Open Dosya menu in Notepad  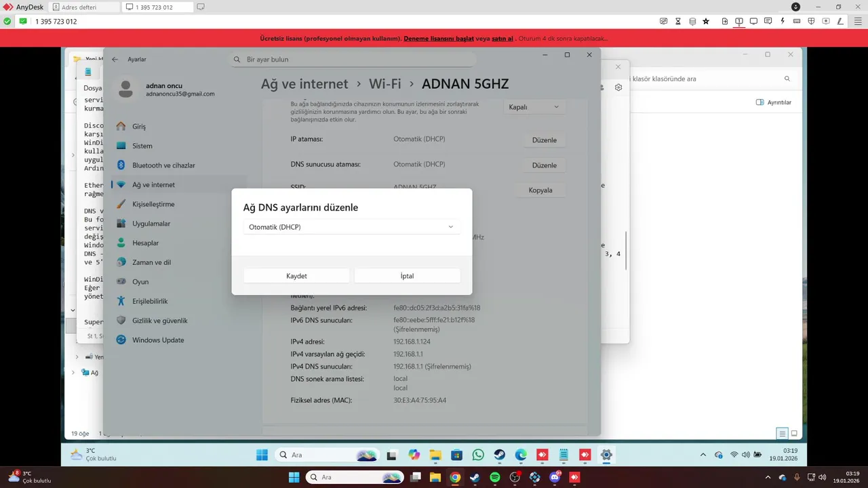point(93,88)
